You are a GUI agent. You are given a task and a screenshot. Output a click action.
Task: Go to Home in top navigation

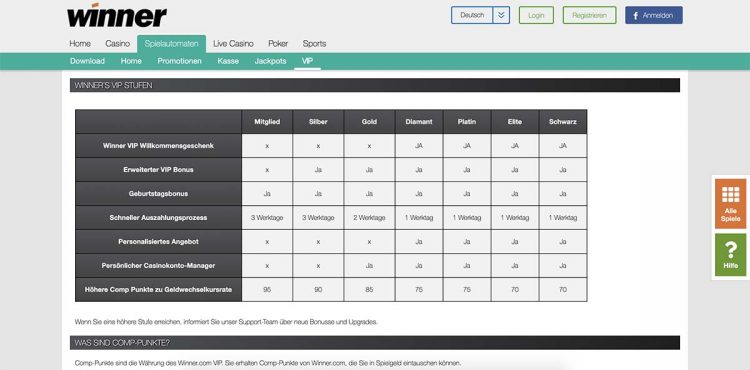pos(80,44)
